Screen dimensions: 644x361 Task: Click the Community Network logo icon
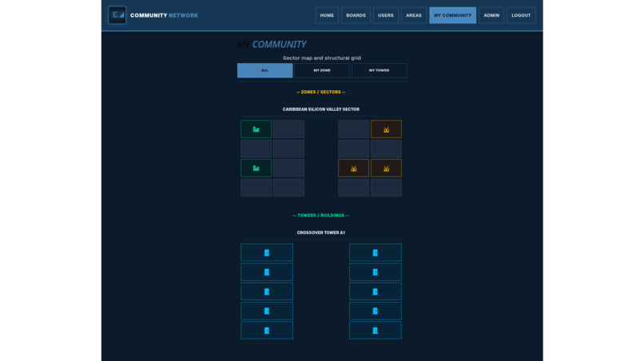pyautogui.click(x=117, y=15)
